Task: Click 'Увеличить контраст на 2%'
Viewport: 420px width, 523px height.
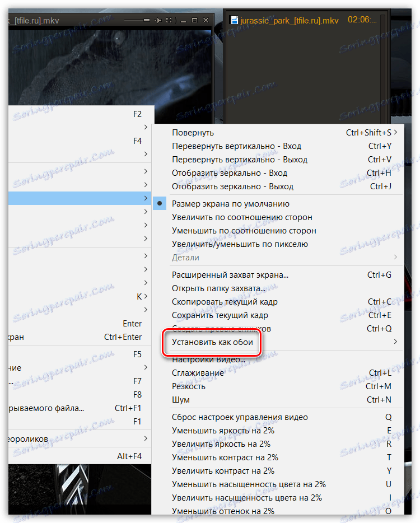Action: coord(278,471)
